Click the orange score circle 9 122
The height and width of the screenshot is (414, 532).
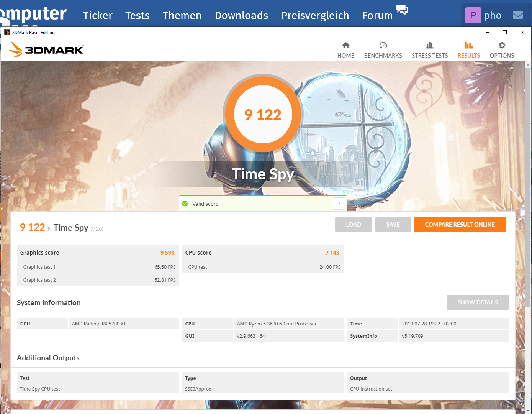pos(263,114)
